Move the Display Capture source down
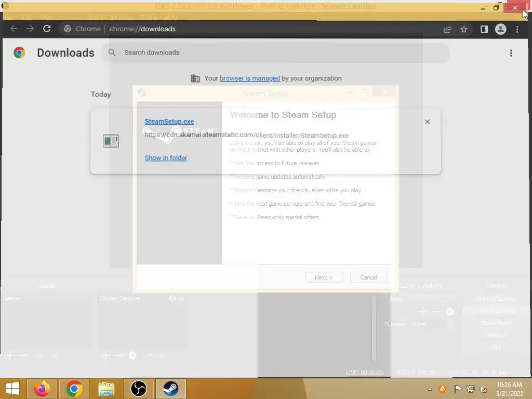The width and height of the screenshot is (532, 399). point(163,355)
